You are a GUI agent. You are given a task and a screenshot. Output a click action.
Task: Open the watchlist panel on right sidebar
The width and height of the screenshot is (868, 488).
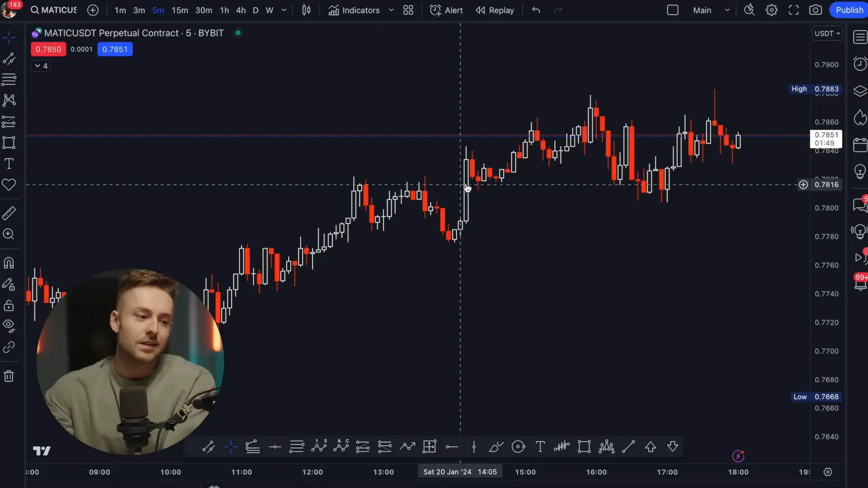[x=859, y=37]
